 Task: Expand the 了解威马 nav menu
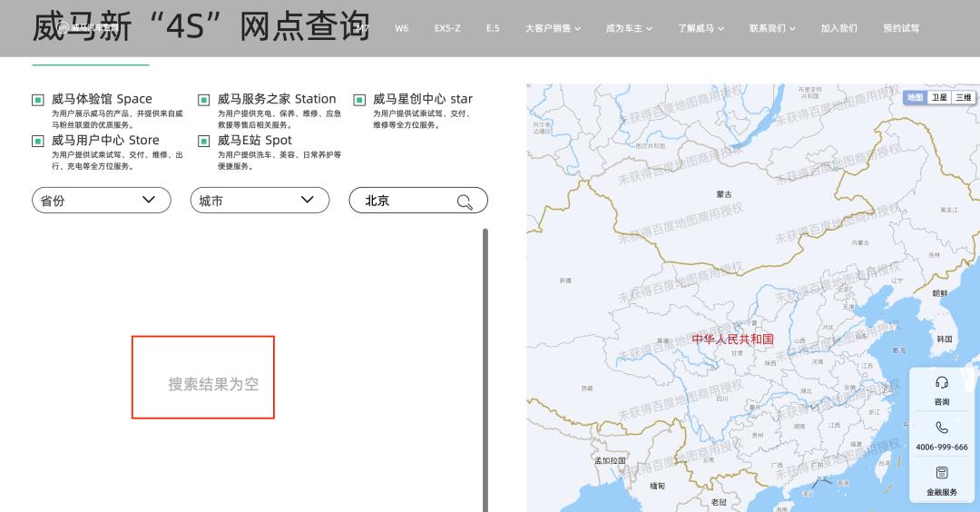701,28
